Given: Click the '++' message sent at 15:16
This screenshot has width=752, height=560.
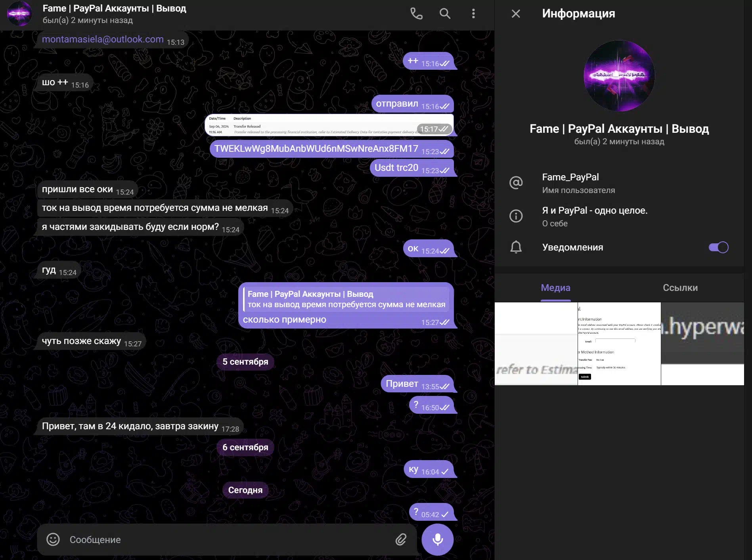Looking at the screenshot, I should tap(428, 61).
